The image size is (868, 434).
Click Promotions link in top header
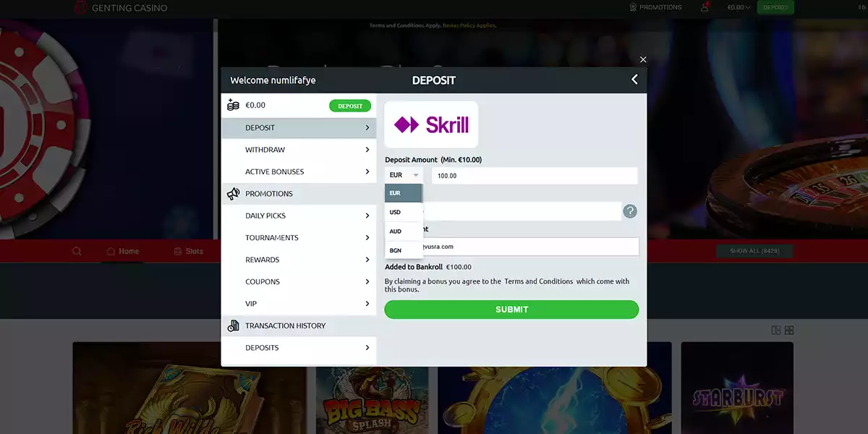[x=660, y=7]
